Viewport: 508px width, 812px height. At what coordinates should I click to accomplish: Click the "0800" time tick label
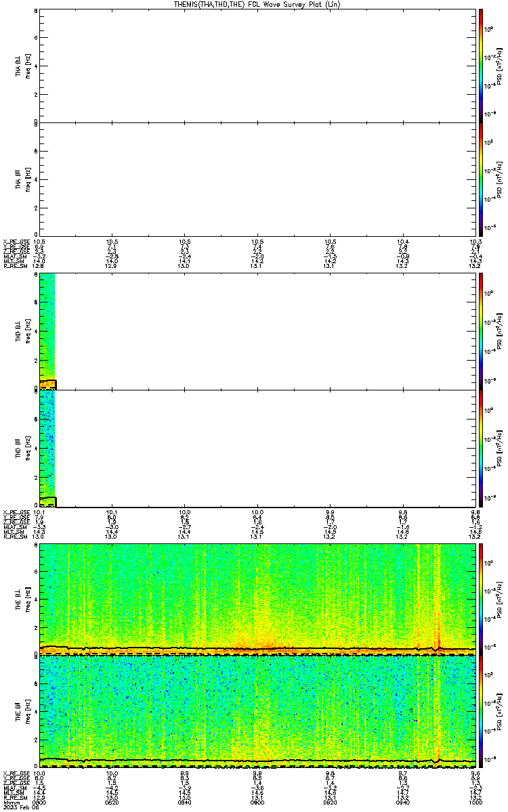40,803
